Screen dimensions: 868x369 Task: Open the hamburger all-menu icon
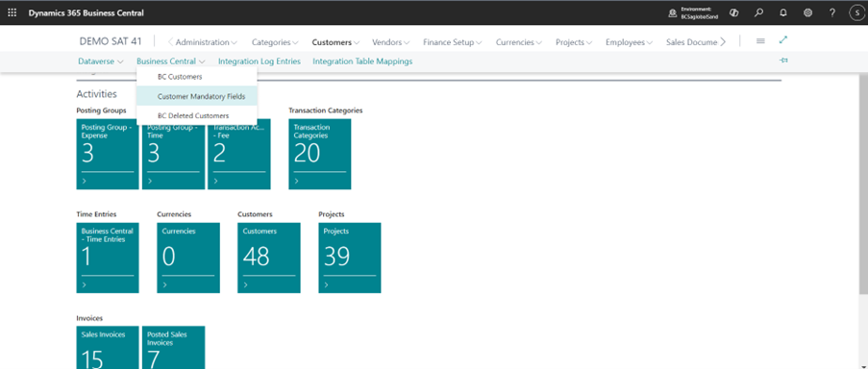760,41
